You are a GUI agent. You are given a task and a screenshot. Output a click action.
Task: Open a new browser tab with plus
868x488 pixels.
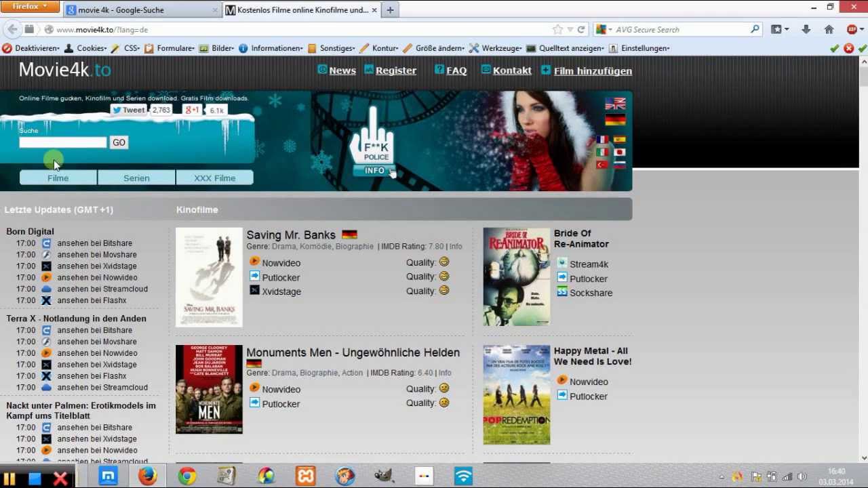(x=390, y=10)
